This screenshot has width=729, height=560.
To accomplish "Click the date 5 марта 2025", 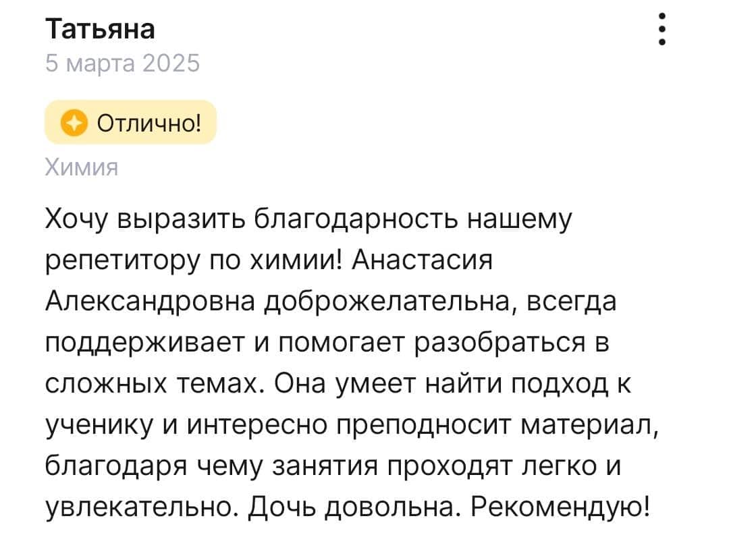I will [x=122, y=63].
